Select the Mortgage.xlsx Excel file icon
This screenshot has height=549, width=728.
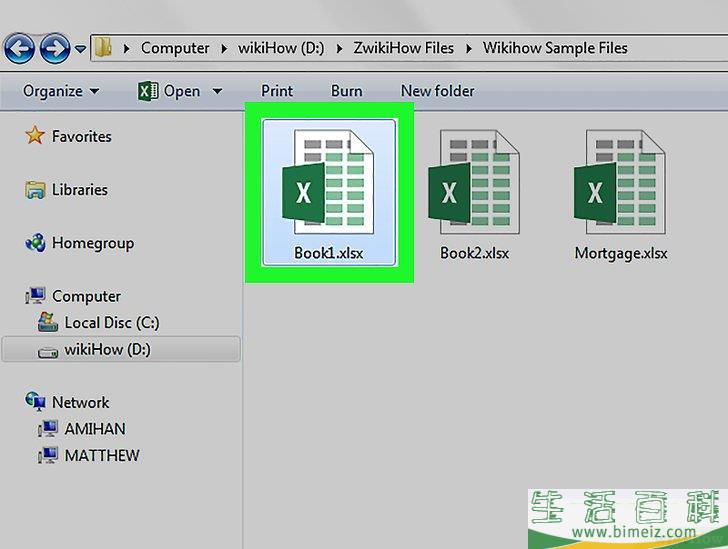(620, 181)
